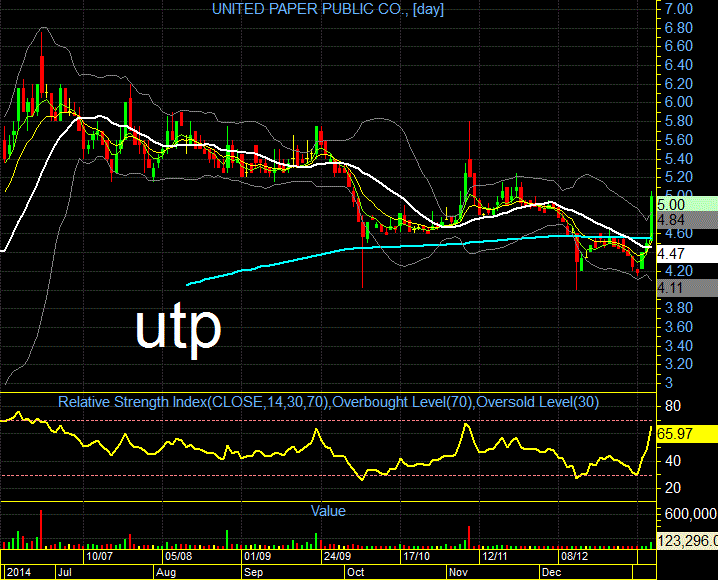Image resolution: width=718 pixels, height=580 pixels.
Task: Click the 7.00 price axis label
Action: click(679, 9)
